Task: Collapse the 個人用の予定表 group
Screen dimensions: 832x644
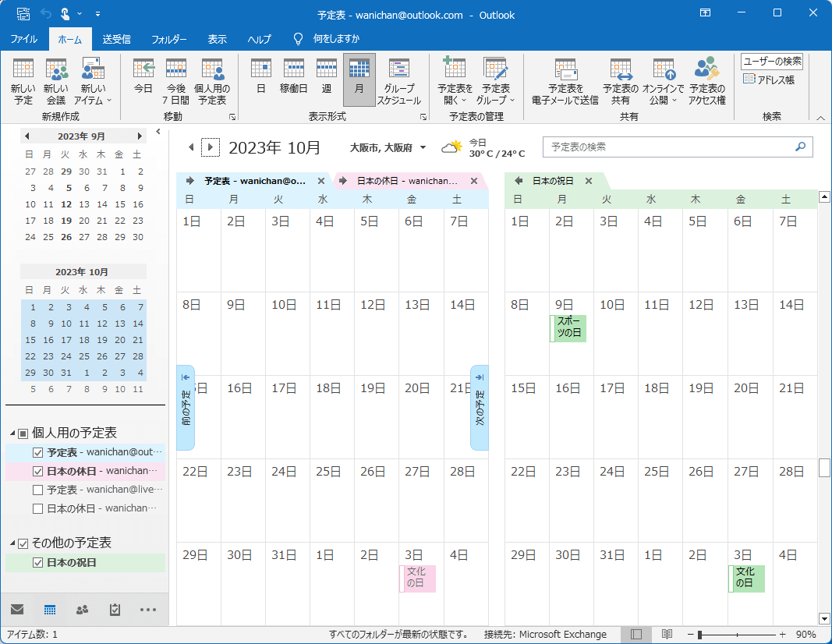Action: (12, 434)
